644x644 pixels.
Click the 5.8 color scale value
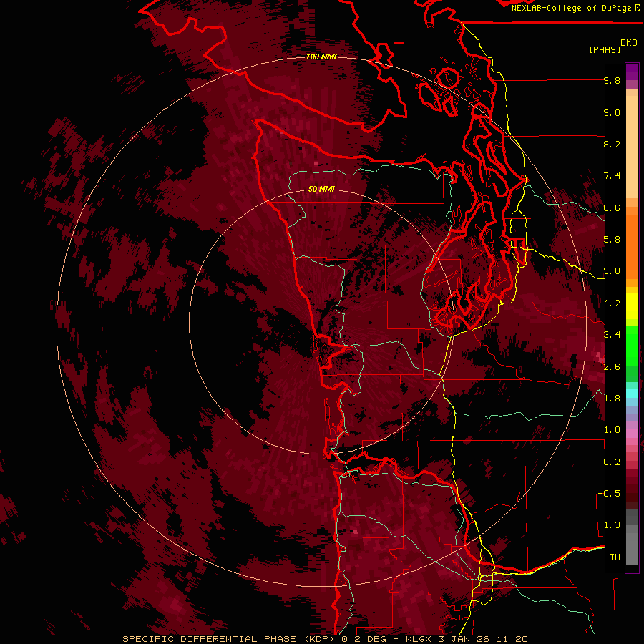tap(612, 240)
